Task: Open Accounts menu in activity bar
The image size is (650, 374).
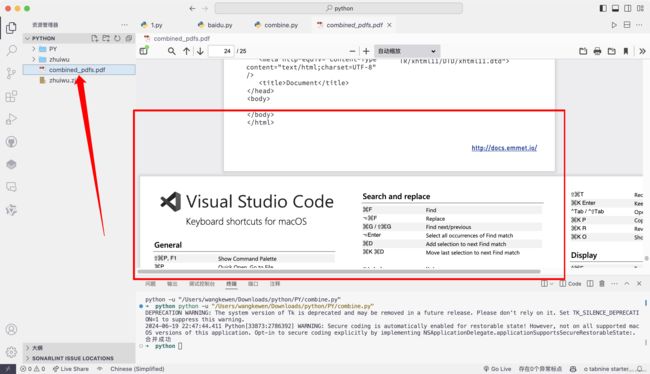Action: point(11,329)
